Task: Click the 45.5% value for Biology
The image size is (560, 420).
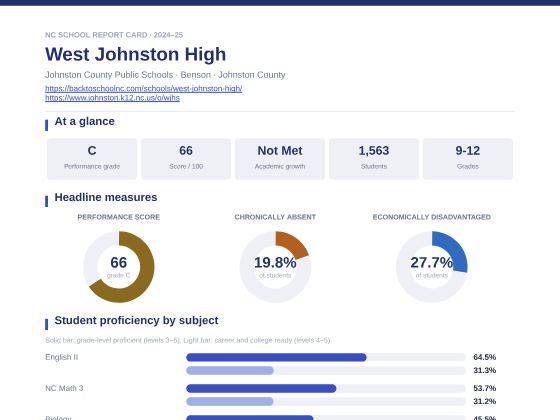Action: pos(485,418)
